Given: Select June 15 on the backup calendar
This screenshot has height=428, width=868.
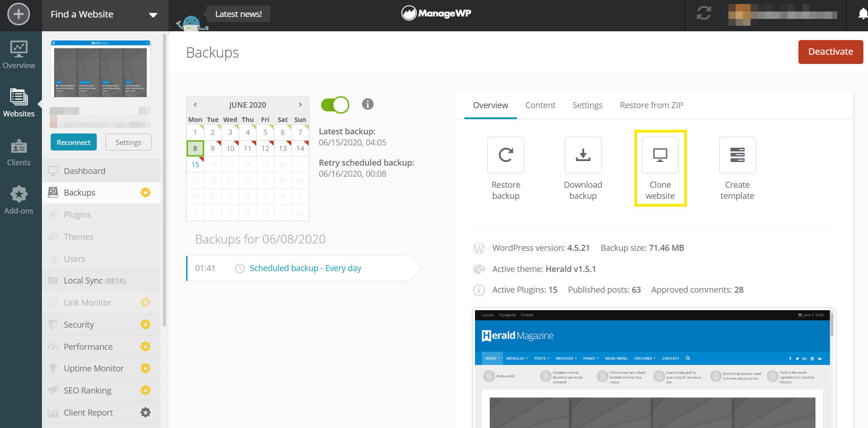Looking at the screenshot, I should 195,164.
